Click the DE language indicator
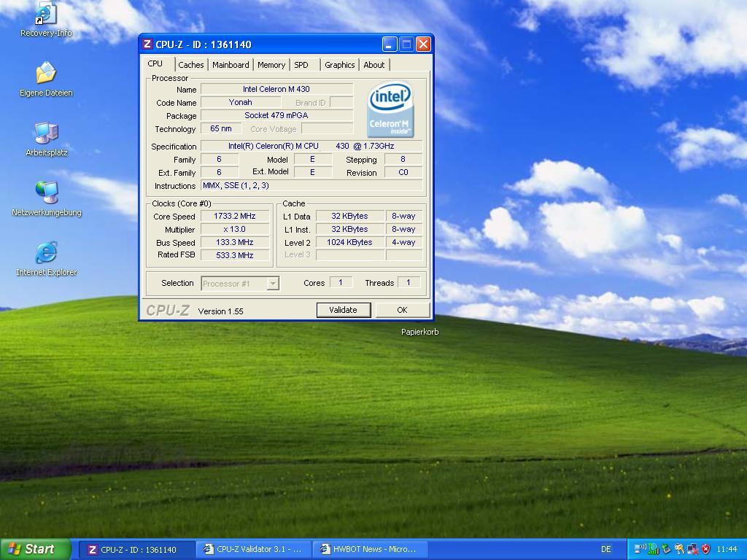 tap(606, 549)
